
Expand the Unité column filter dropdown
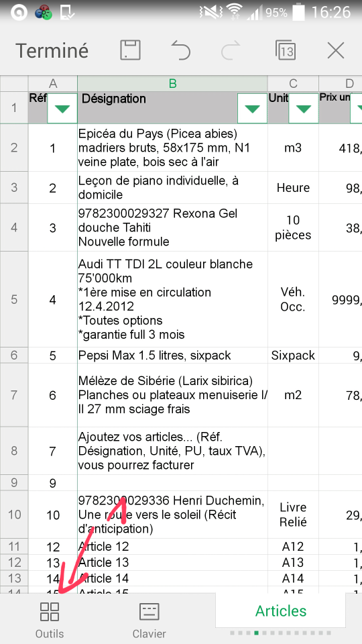[x=303, y=109]
